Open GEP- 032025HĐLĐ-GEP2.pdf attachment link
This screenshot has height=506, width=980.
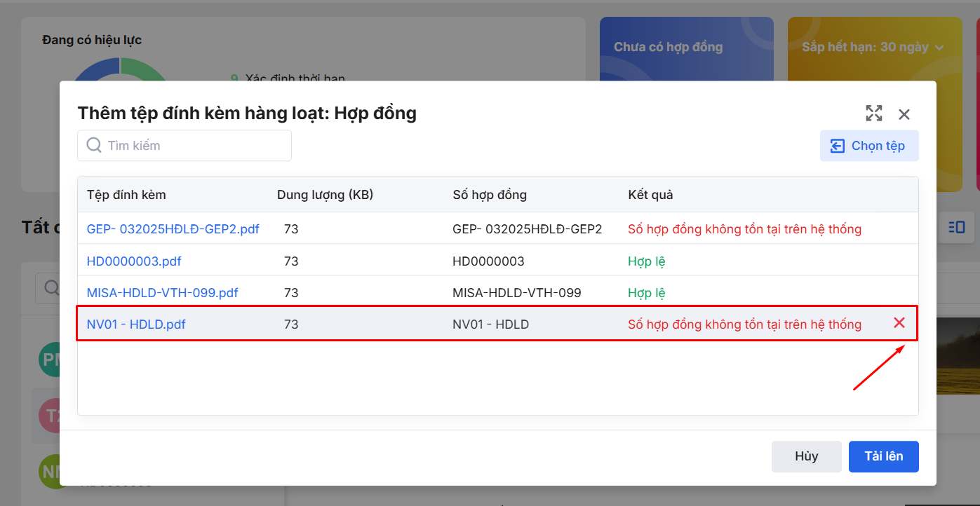[173, 229]
